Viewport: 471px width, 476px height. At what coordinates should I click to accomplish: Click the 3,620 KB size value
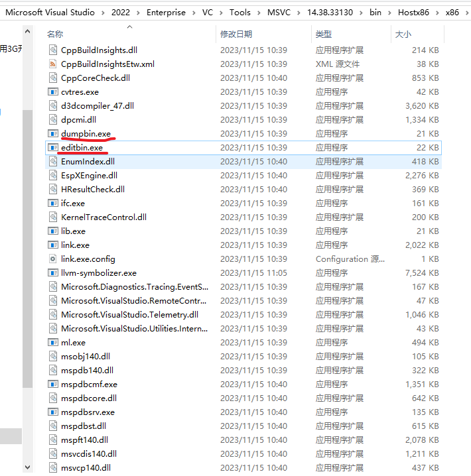coord(422,105)
